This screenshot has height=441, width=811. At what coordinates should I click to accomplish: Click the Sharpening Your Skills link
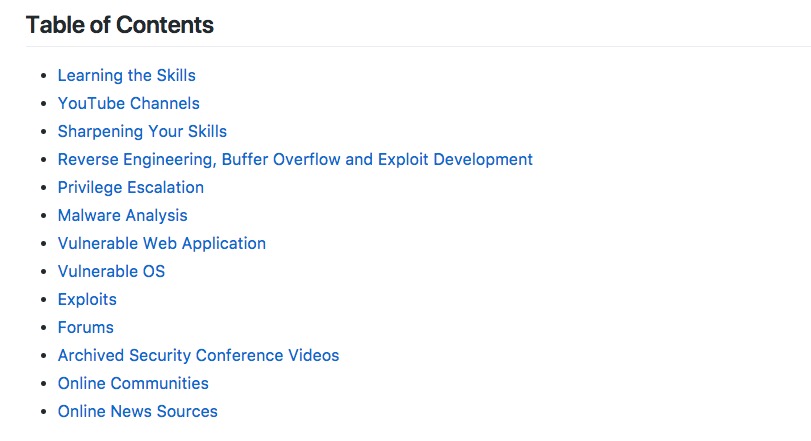[x=142, y=131]
